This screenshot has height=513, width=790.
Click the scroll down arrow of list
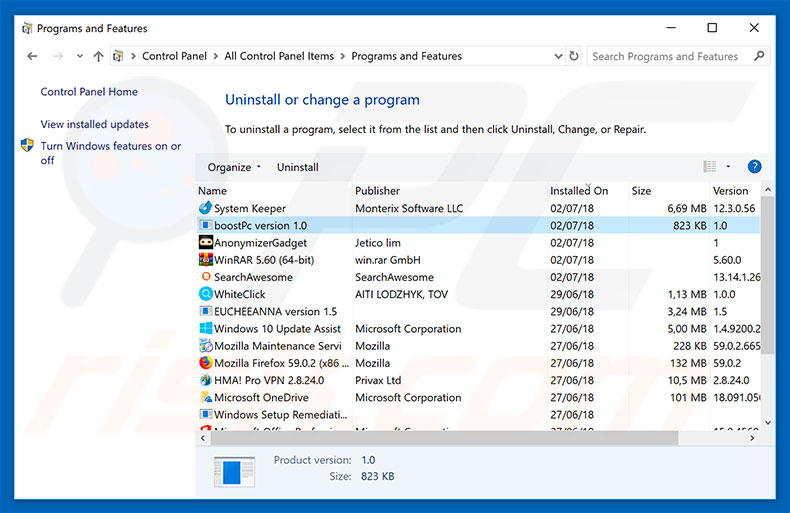(768, 423)
